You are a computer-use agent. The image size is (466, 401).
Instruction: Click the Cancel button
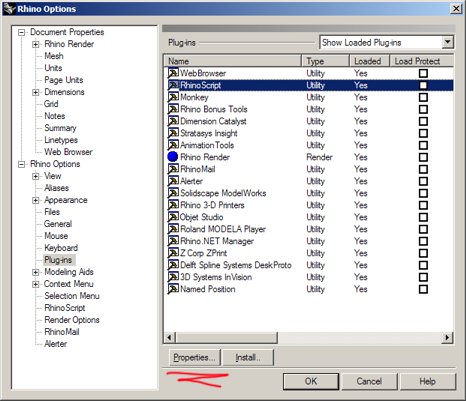click(369, 381)
